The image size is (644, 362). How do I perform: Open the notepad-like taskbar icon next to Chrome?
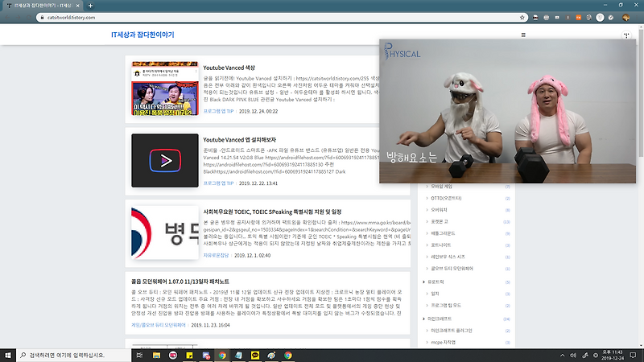pyautogui.click(x=238, y=355)
